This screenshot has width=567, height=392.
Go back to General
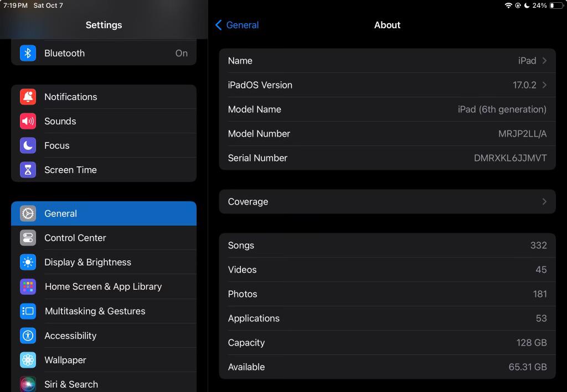[x=237, y=25]
